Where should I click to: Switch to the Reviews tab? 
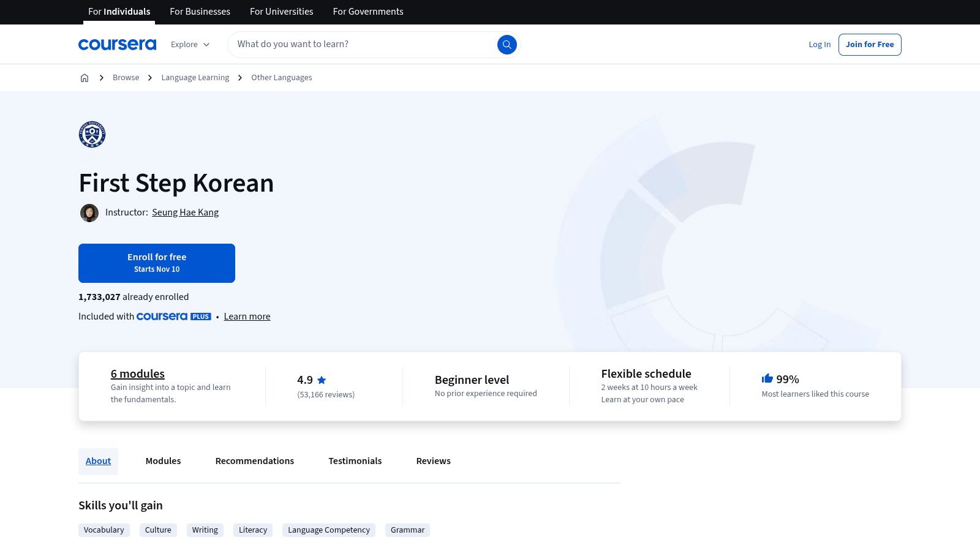(x=433, y=460)
